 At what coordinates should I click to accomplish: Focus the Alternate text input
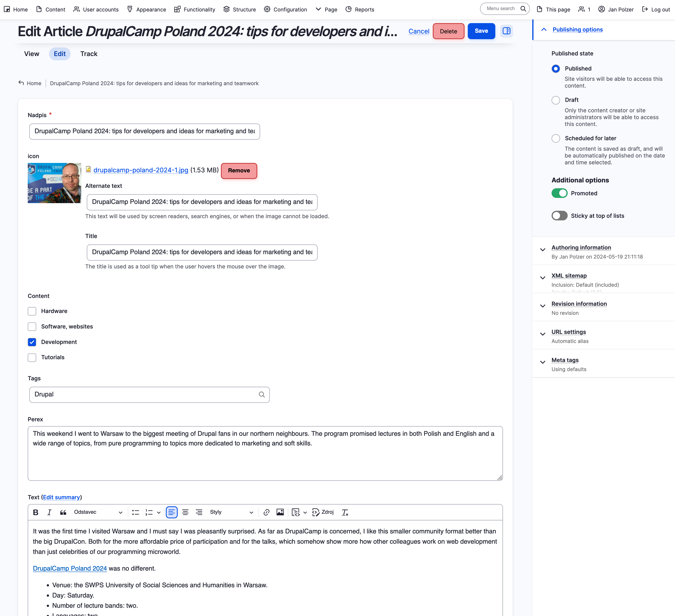click(x=202, y=202)
